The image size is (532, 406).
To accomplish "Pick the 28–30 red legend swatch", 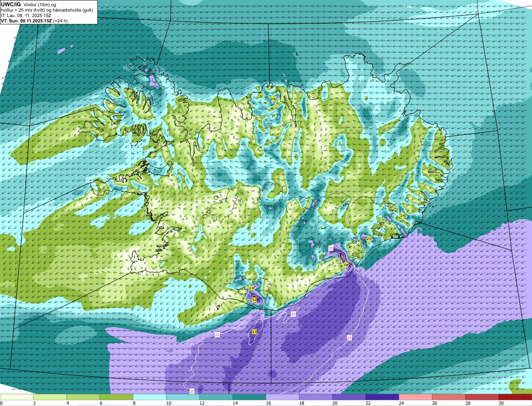I will pos(482,397).
